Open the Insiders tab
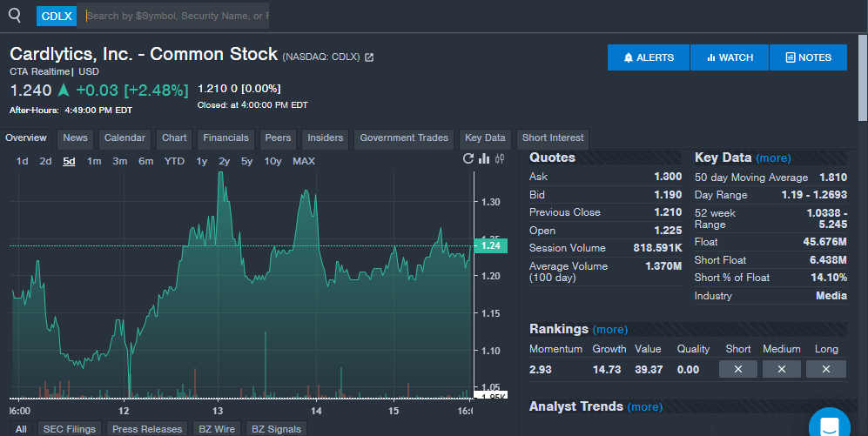Viewport: 868px width, 436px height. [x=326, y=138]
